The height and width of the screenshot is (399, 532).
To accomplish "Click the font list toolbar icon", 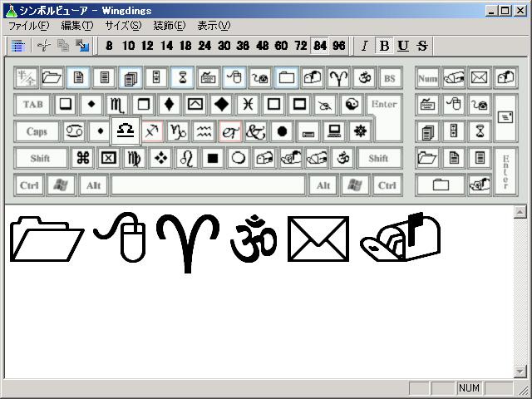I will (18, 46).
